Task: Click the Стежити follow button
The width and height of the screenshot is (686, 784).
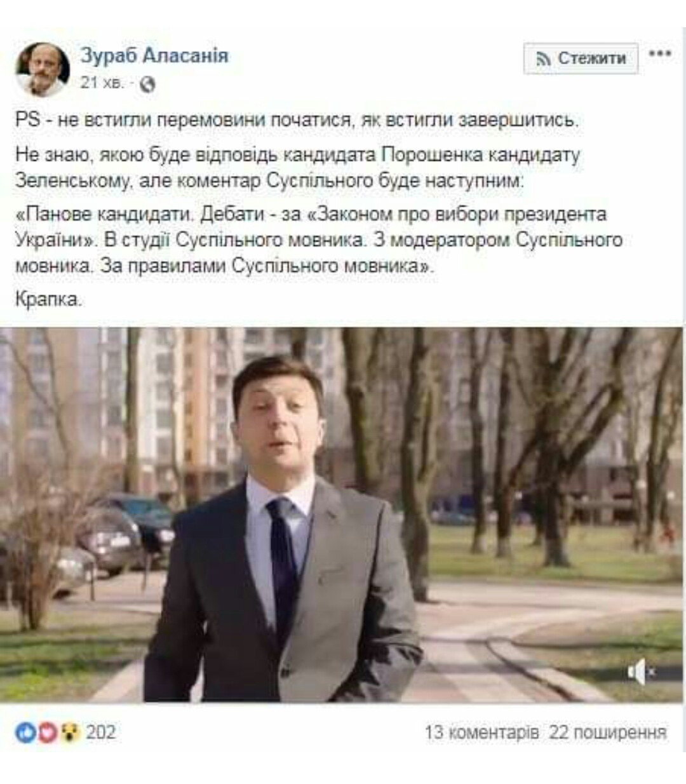Action: (581, 58)
